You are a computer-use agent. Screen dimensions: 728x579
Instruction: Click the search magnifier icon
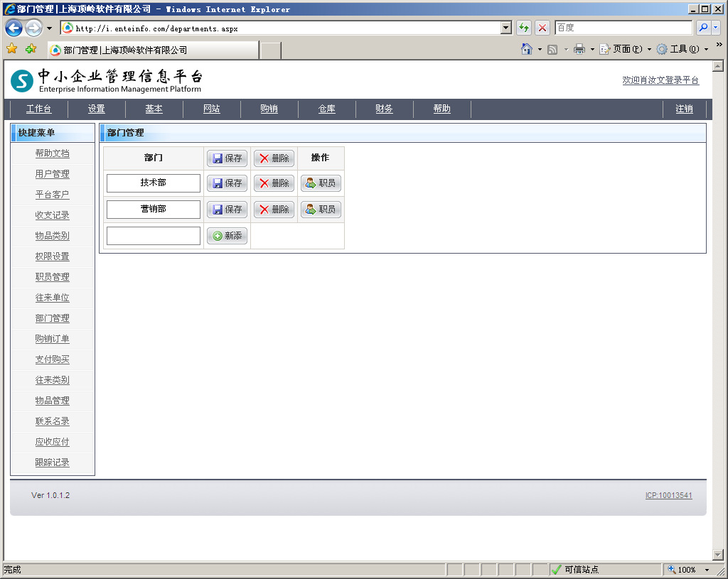pos(703,28)
